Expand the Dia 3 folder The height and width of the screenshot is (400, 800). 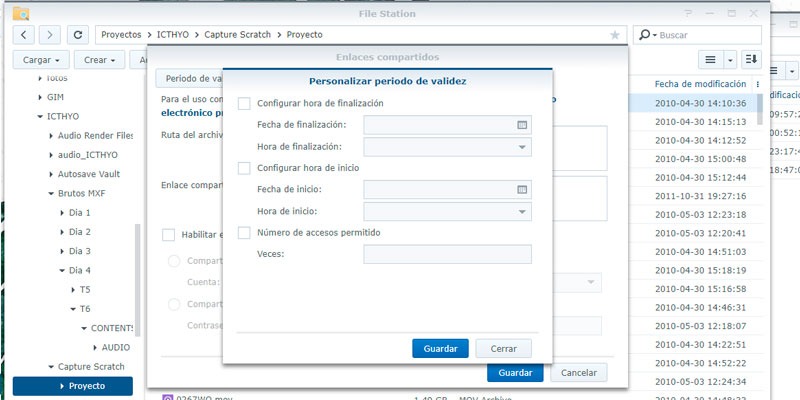tap(62, 251)
